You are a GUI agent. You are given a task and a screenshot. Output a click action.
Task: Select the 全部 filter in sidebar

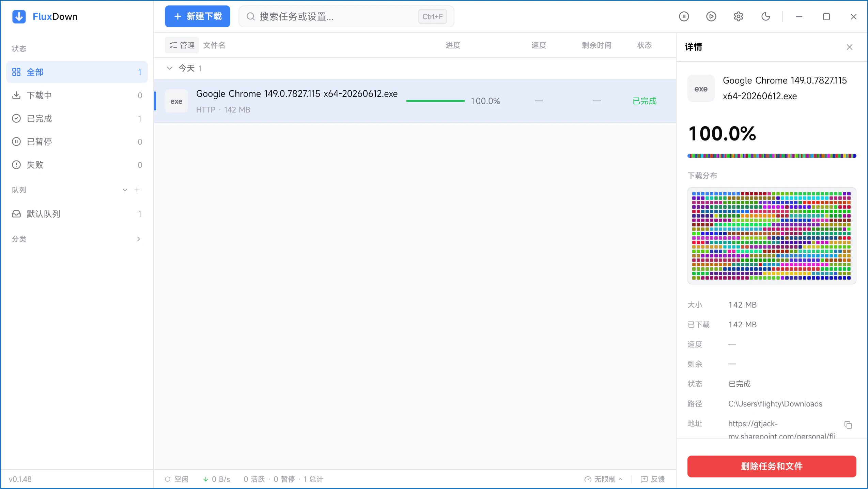pos(77,72)
